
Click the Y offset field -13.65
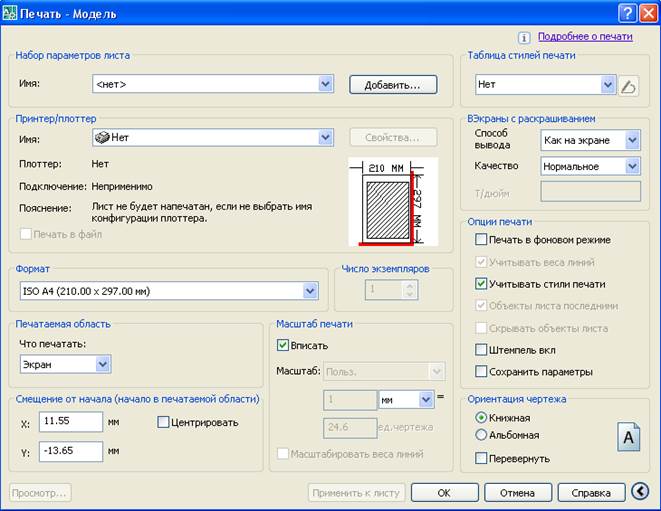click(71, 452)
